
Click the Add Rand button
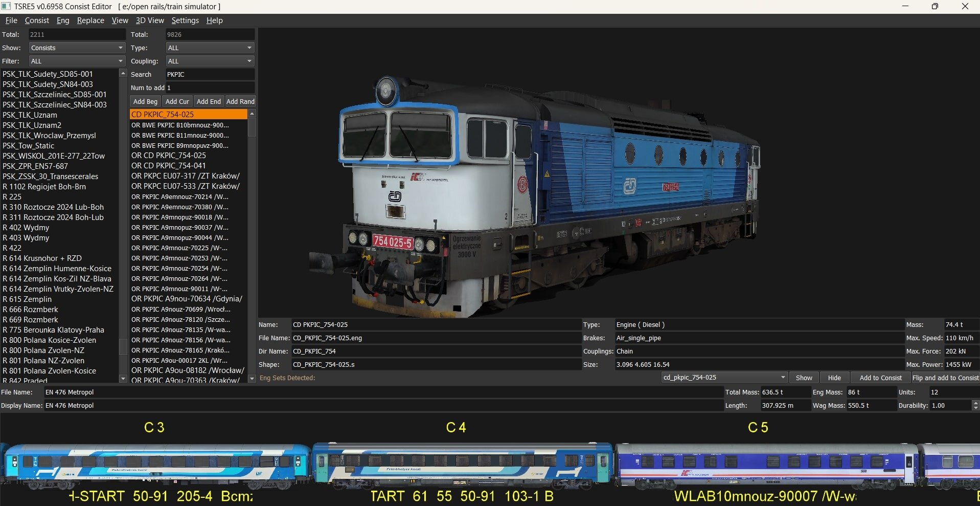point(240,101)
